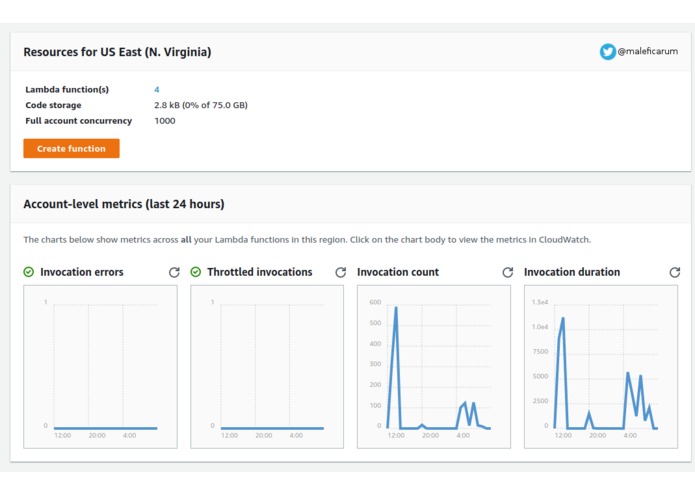Click the 4:00 label under Invocation count chart
The width and height of the screenshot is (695, 494).
463,436
